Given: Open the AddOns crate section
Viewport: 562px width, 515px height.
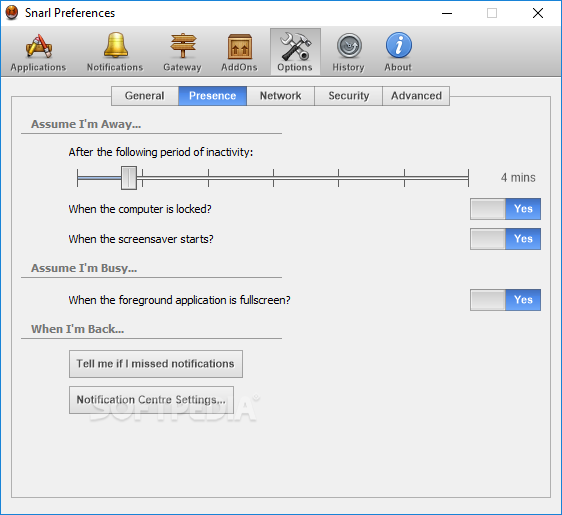Looking at the screenshot, I should (239, 52).
